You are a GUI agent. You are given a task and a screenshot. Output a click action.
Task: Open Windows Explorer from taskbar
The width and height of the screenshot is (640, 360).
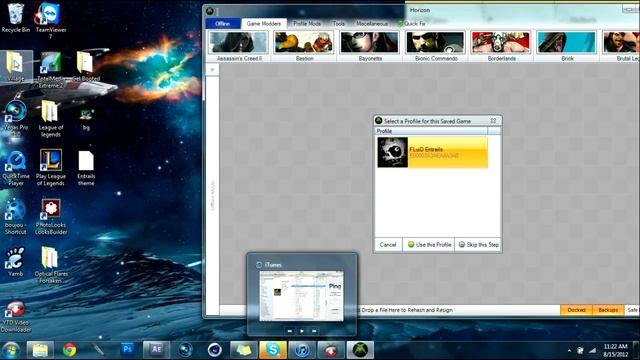(40, 350)
